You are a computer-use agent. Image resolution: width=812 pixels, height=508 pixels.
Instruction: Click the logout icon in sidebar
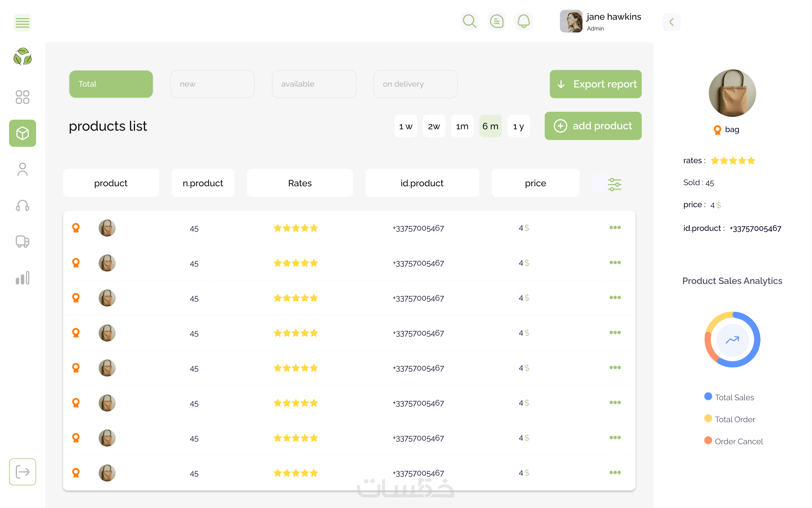[23, 471]
